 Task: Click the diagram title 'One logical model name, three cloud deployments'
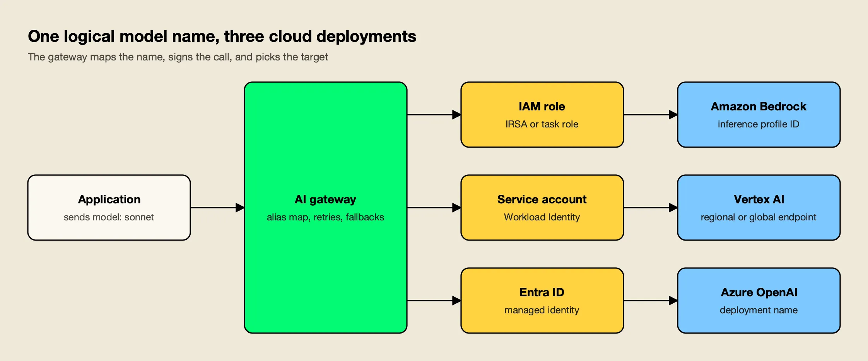tap(222, 36)
